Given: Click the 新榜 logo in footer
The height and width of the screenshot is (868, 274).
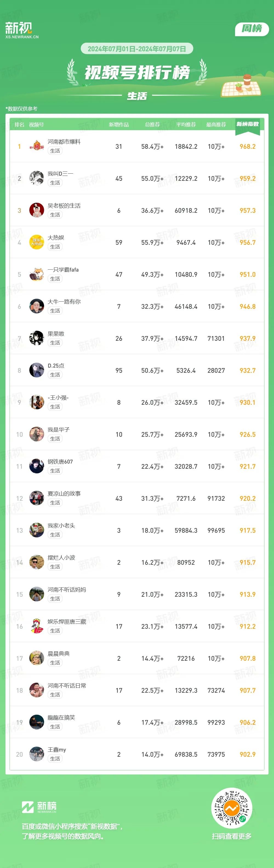Looking at the screenshot, I should click(39, 807).
